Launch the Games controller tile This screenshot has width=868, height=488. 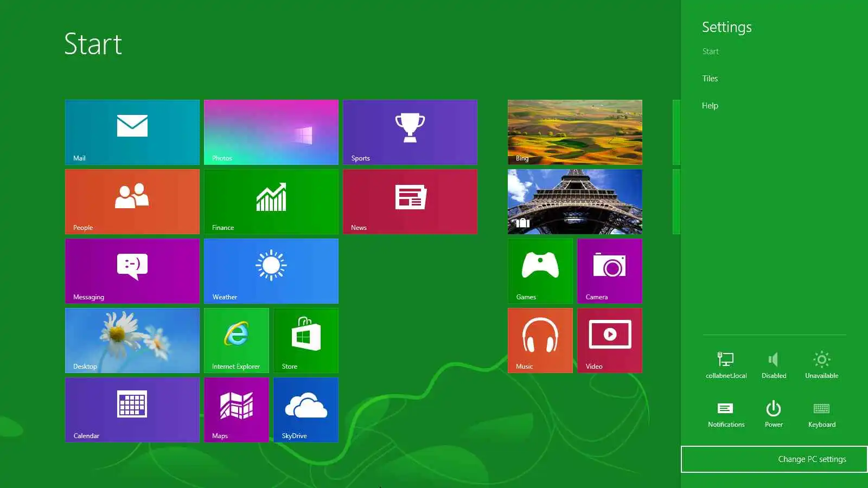point(540,271)
